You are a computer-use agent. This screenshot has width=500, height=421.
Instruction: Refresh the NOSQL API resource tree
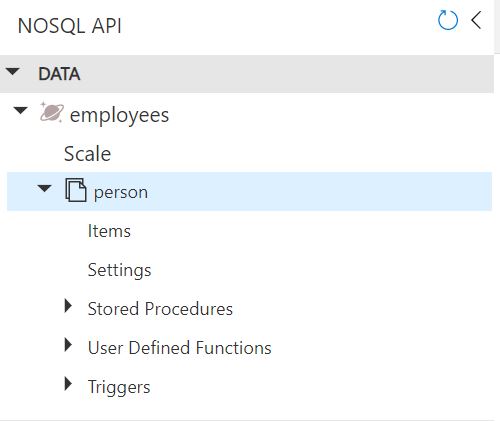point(448,20)
